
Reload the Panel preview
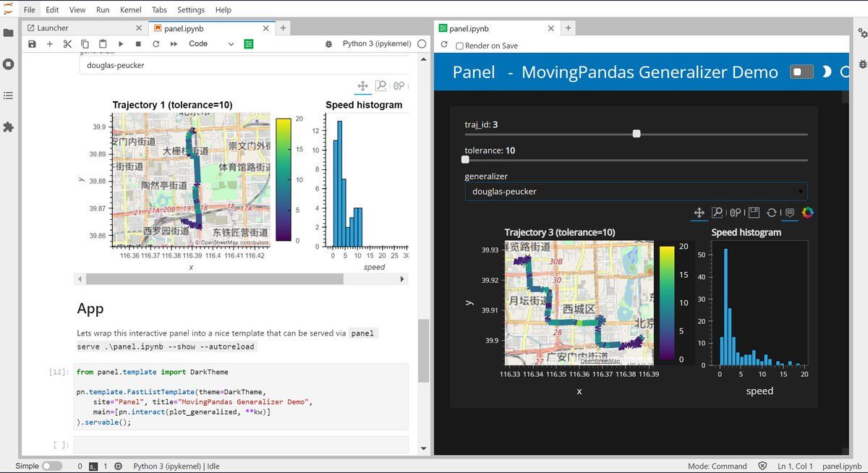(444, 45)
